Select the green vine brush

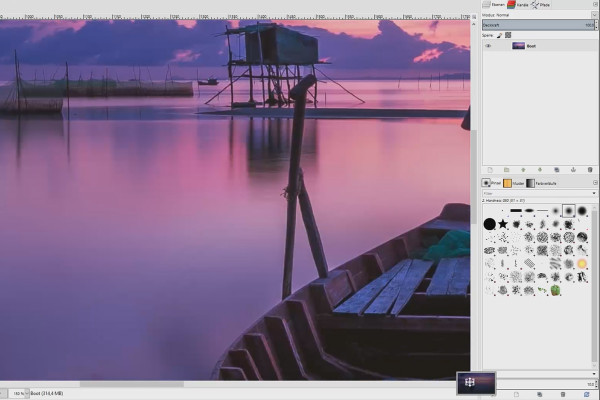[542, 290]
